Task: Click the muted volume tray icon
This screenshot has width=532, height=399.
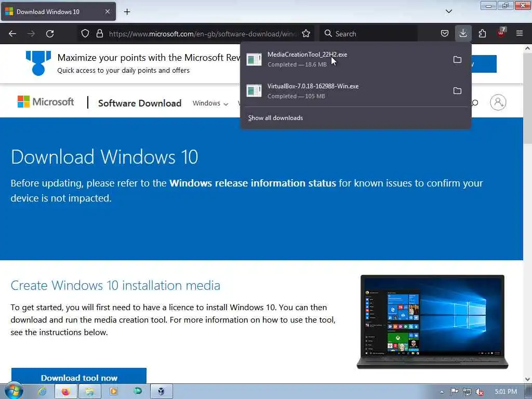Action: click(480, 392)
